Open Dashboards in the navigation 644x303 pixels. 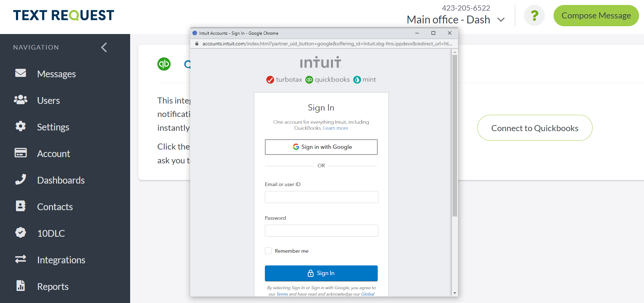(61, 180)
